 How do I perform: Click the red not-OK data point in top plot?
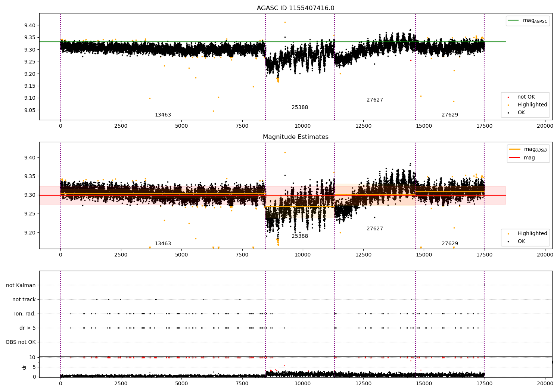pyautogui.click(x=411, y=60)
